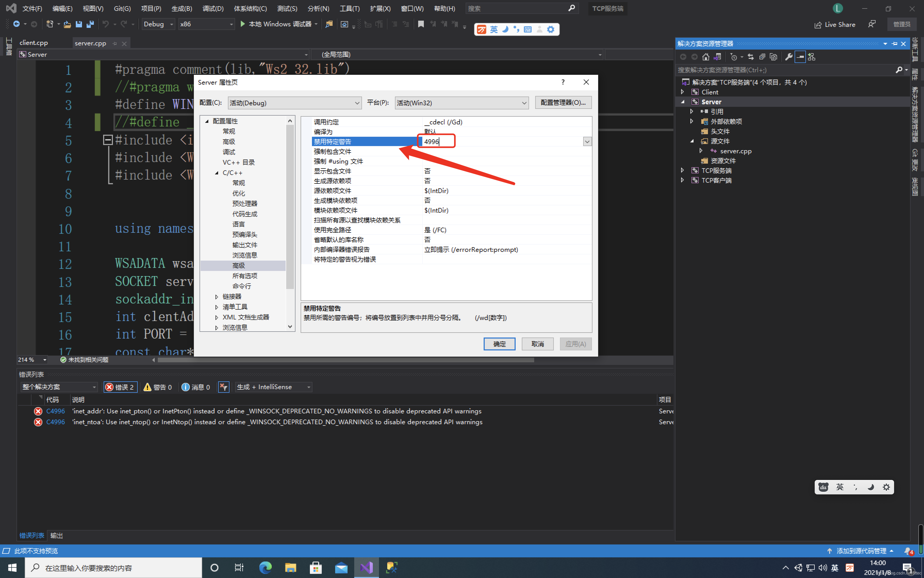Click the open file folder icon
Image resolution: width=924 pixels, height=578 pixels.
pos(67,24)
